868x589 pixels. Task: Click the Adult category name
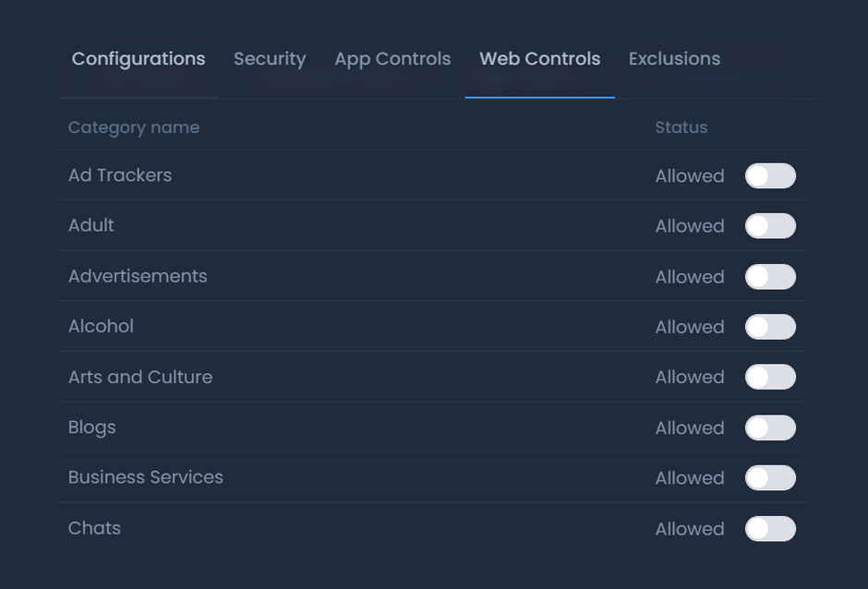point(90,225)
